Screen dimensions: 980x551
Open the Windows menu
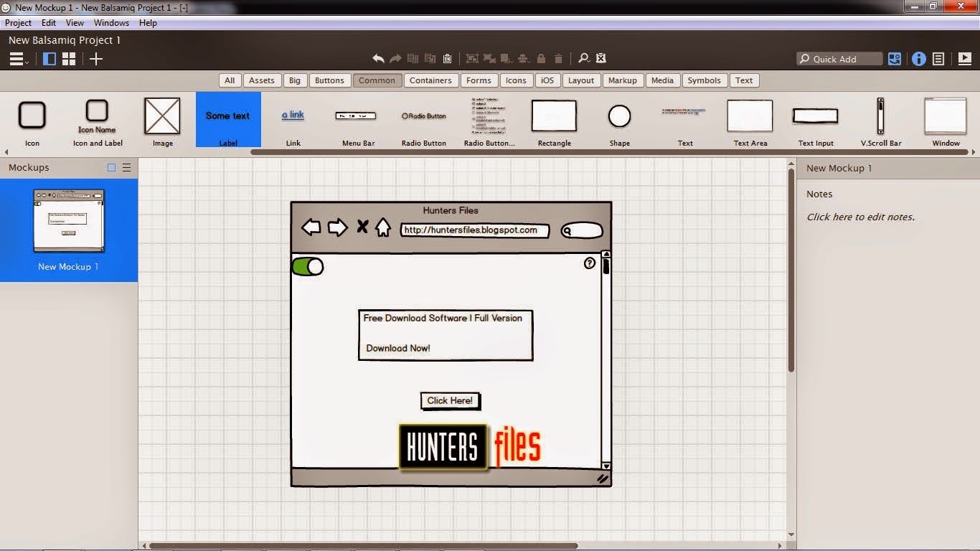pos(111,23)
